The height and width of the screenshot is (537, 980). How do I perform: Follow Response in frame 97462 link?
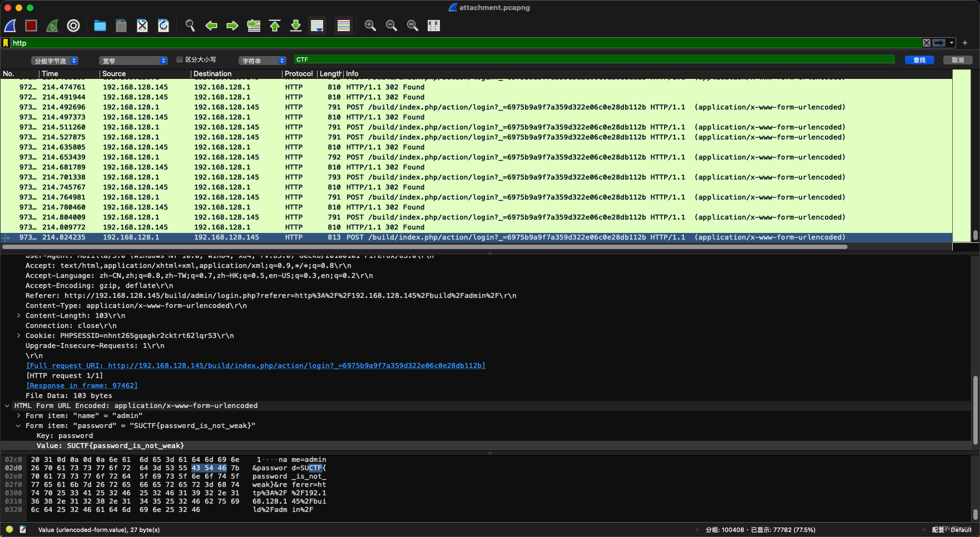(x=82, y=386)
